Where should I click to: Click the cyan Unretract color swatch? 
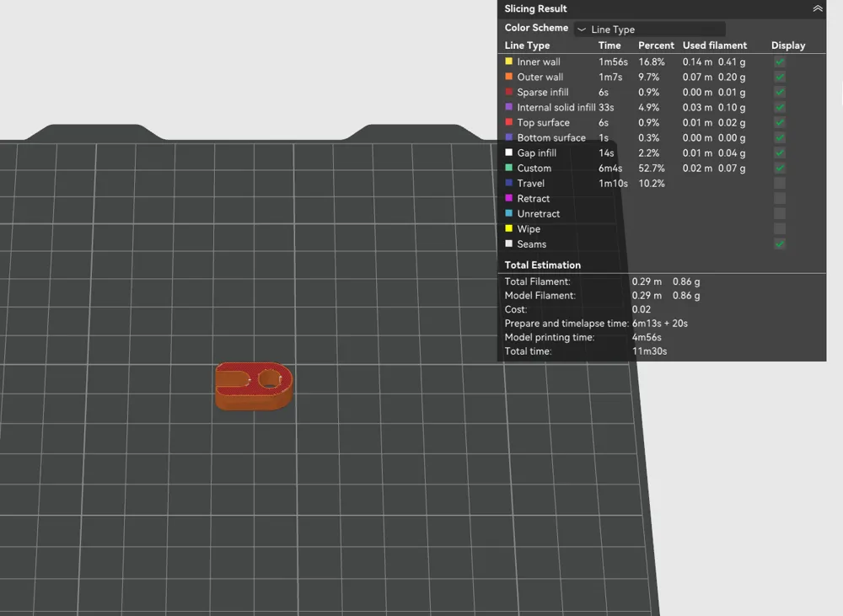tap(508, 213)
